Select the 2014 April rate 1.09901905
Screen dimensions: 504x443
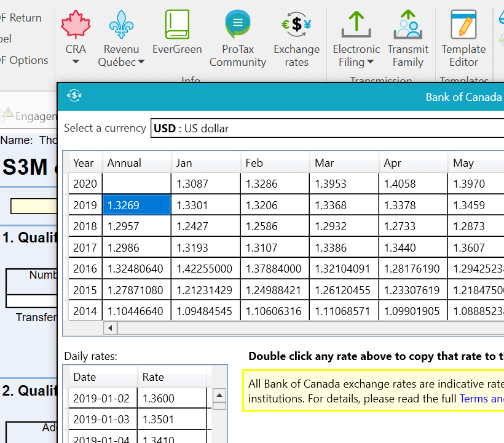[x=413, y=311]
